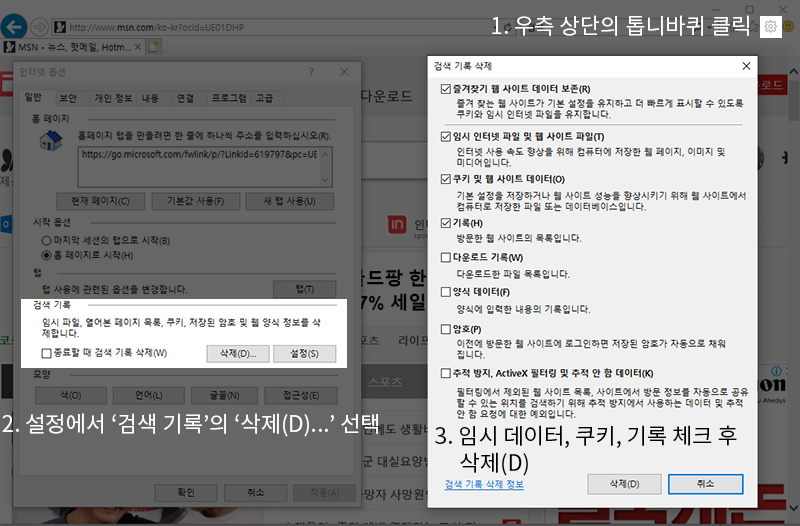Close the 검색 기록 삭제 dialog with X
This screenshot has width=800, height=526.
(745, 66)
